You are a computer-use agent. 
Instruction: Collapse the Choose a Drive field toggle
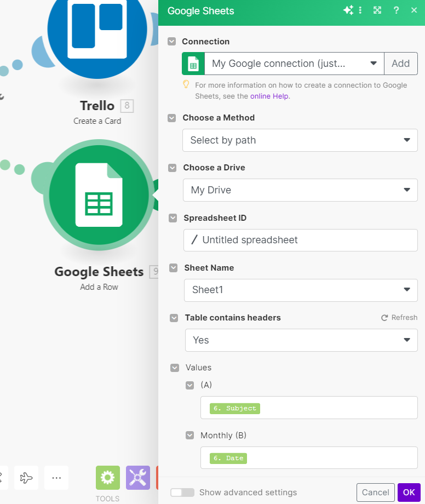[173, 168]
